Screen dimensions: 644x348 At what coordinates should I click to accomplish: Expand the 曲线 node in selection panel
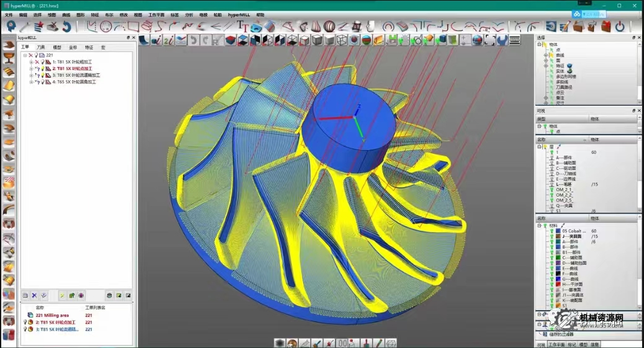[x=546, y=55]
